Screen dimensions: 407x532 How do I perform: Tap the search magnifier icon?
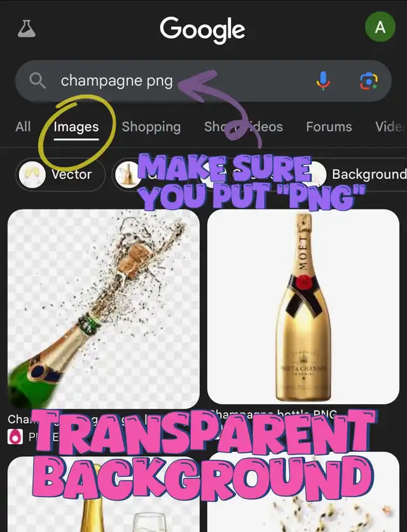tap(38, 80)
